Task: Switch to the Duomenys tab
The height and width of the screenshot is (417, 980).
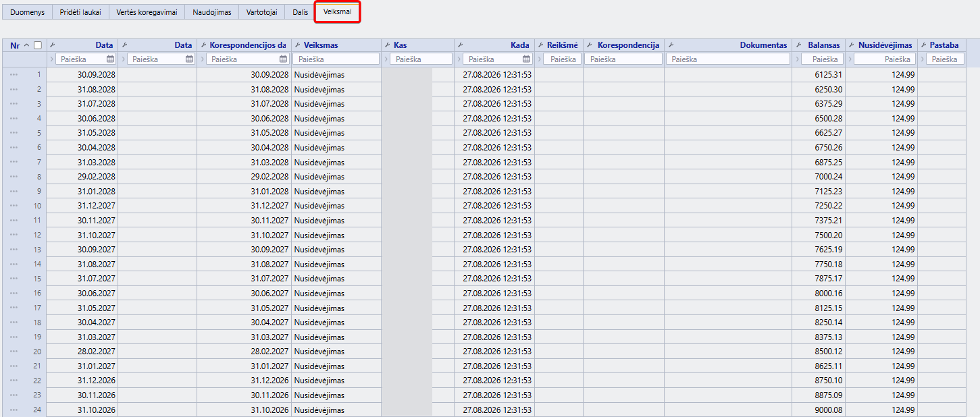Action: click(x=27, y=12)
